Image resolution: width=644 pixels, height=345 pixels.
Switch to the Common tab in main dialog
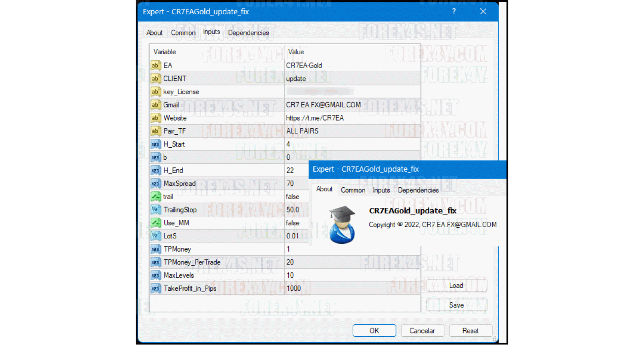tap(183, 33)
